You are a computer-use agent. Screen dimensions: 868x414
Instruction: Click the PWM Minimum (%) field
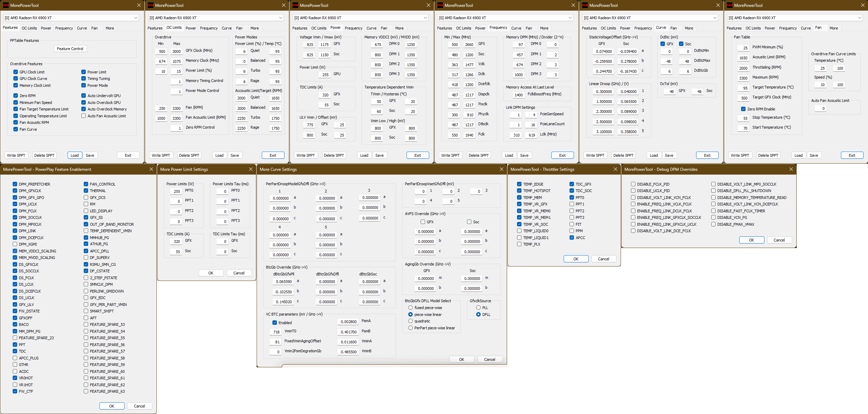743,48
